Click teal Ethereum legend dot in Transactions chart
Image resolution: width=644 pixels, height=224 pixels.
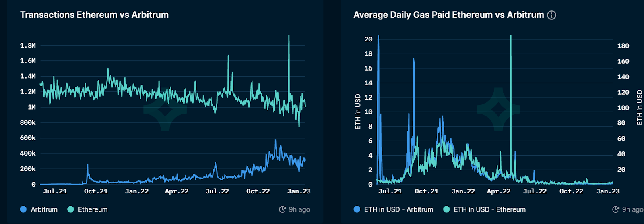pyautogui.click(x=71, y=209)
